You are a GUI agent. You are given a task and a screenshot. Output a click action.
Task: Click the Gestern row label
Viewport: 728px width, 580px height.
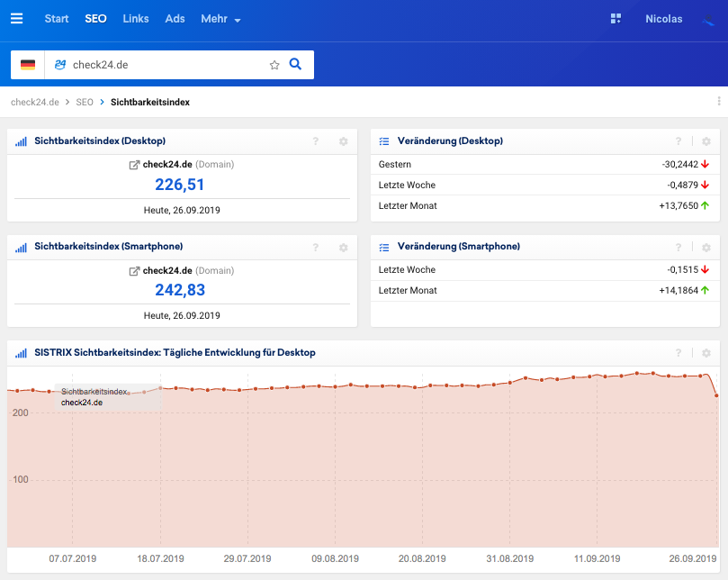(395, 164)
